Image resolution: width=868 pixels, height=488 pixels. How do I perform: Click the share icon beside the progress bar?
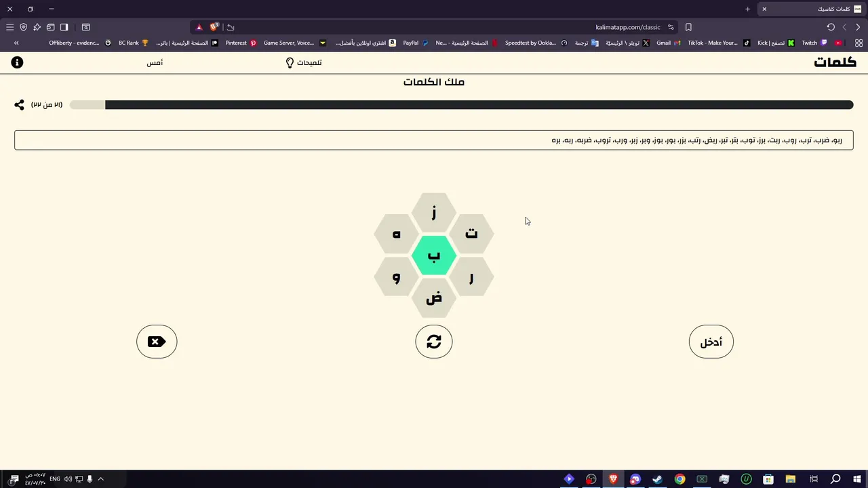coord(19,105)
